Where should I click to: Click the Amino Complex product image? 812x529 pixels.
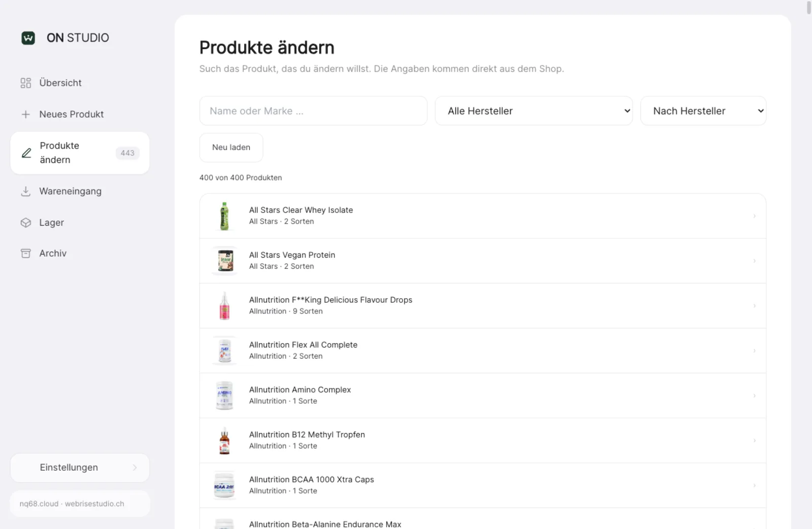point(224,396)
